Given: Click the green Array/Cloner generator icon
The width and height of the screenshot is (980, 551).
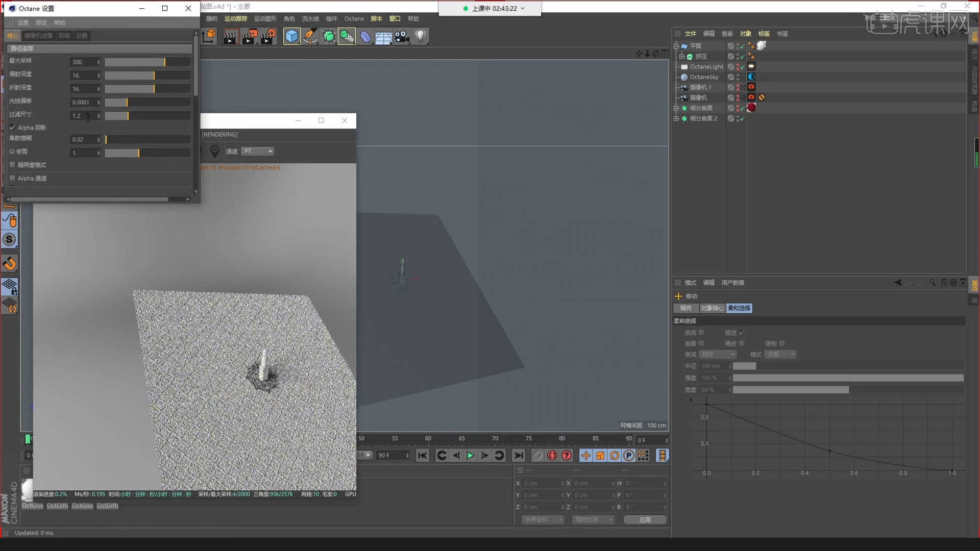Looking at the screenshot, I should [347, 37].
